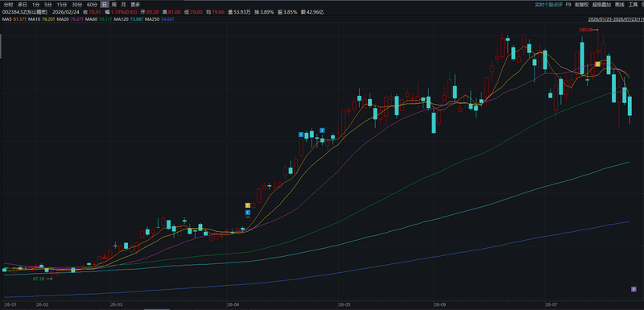Click the 26-02 date axis label
The image size is (644, 310).
pos(43,304)
